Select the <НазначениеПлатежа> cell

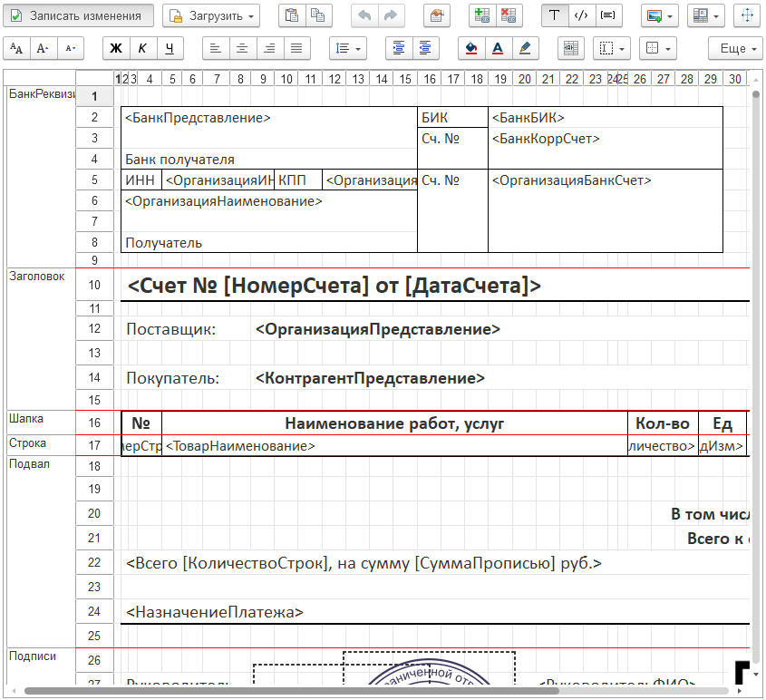click(x=435, y=612)
